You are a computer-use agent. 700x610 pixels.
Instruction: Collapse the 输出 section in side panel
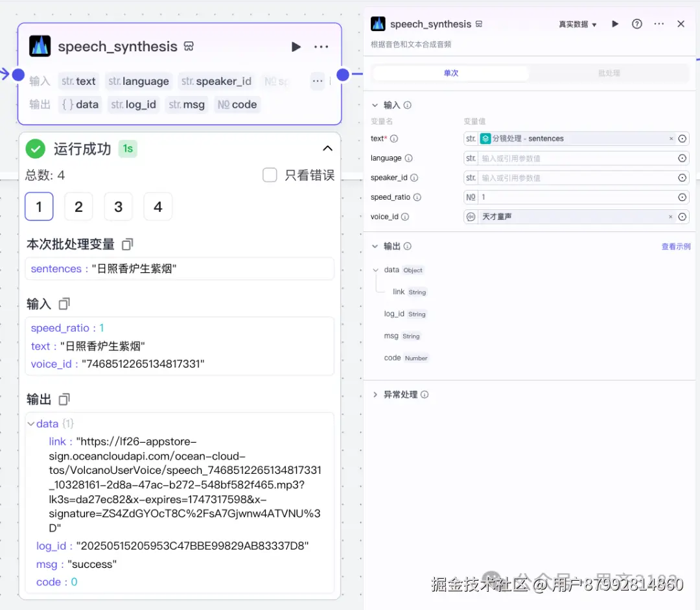[x=375, y=246]
